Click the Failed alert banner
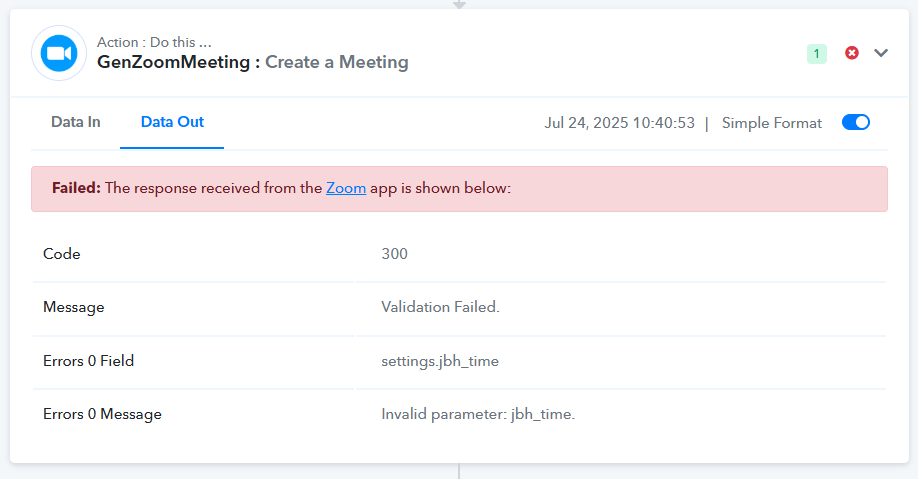918x479 pixels. (x=459, y=189)
